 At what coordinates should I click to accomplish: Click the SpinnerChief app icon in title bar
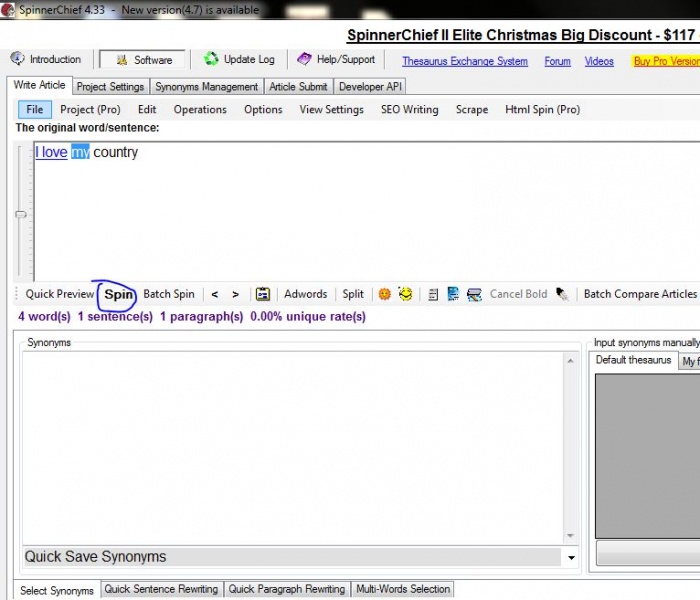coord(7,9)
